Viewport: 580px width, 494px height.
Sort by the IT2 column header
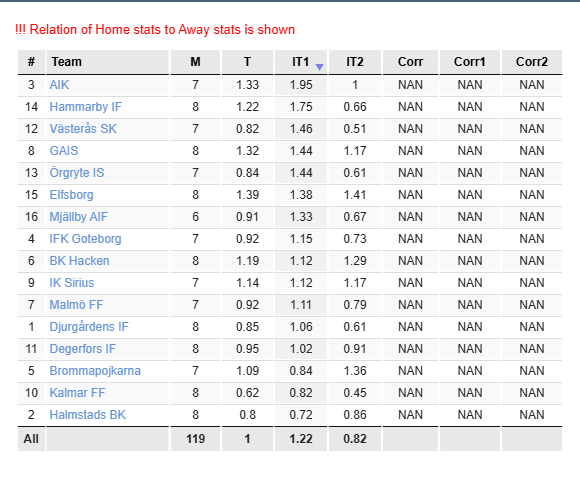355,62
